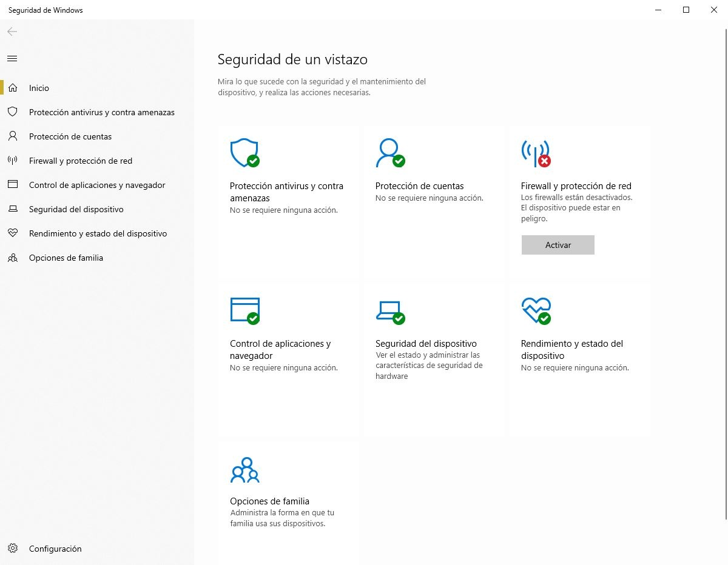The width and height of the screenshot is (728, 565).
Task: Open Seguridad del dispositivo in sidebar
Action: click(76, 209)
